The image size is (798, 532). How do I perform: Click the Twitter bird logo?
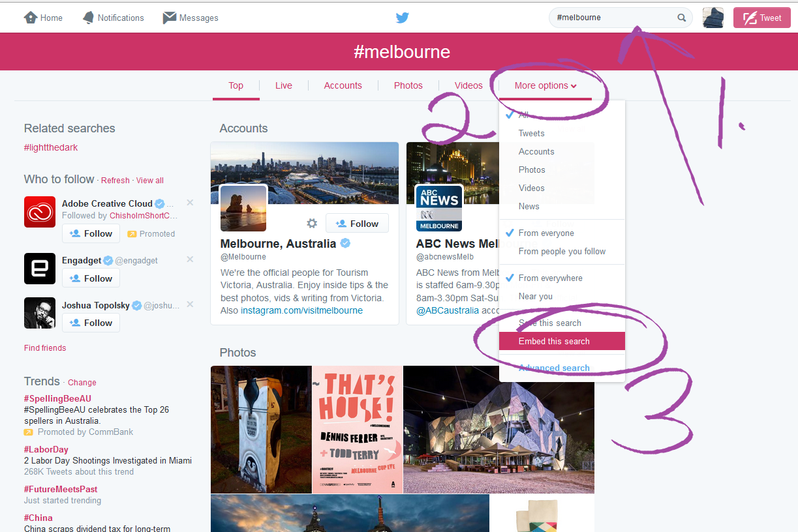pos(403,18)
